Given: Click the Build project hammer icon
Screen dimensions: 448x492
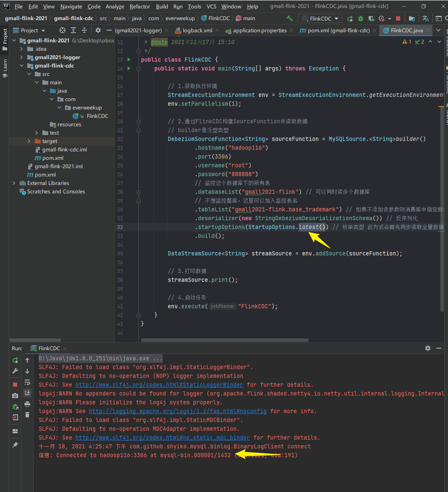Looking at the screenshot, I should [x=289, y=18].
